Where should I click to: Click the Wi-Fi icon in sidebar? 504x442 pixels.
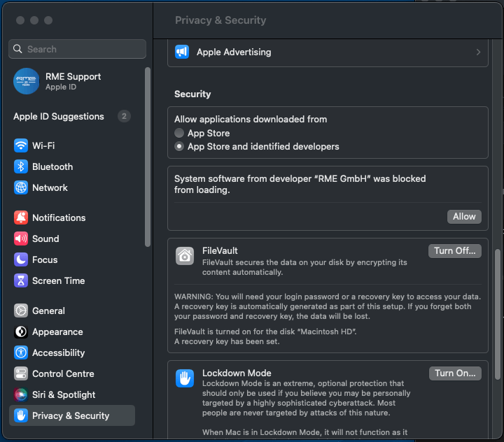point(21,145)
